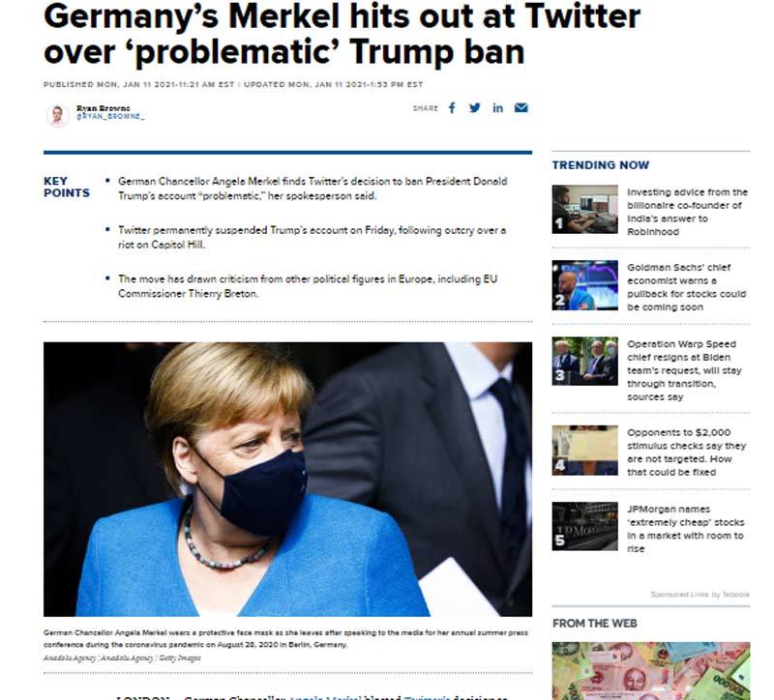Open author name Ryan Browne link

click(x=104, y=108)
